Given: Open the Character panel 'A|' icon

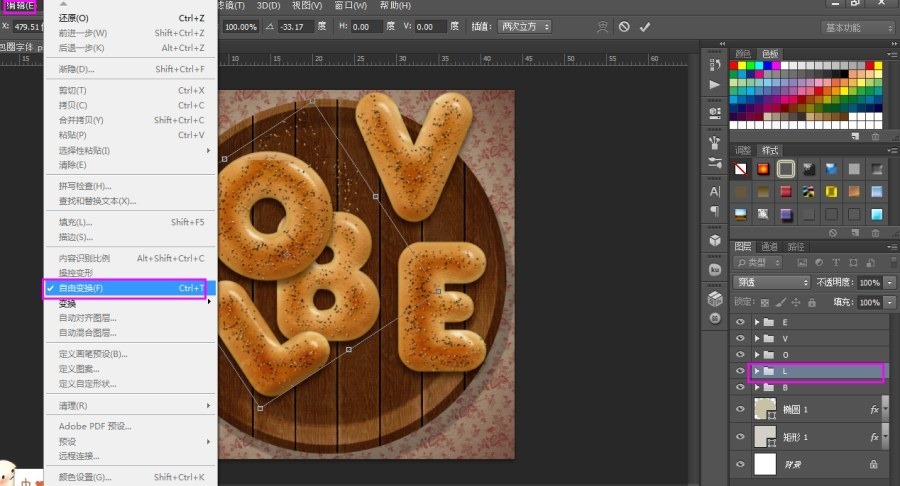Looking at the screenshot, I should tap(715, 191).
